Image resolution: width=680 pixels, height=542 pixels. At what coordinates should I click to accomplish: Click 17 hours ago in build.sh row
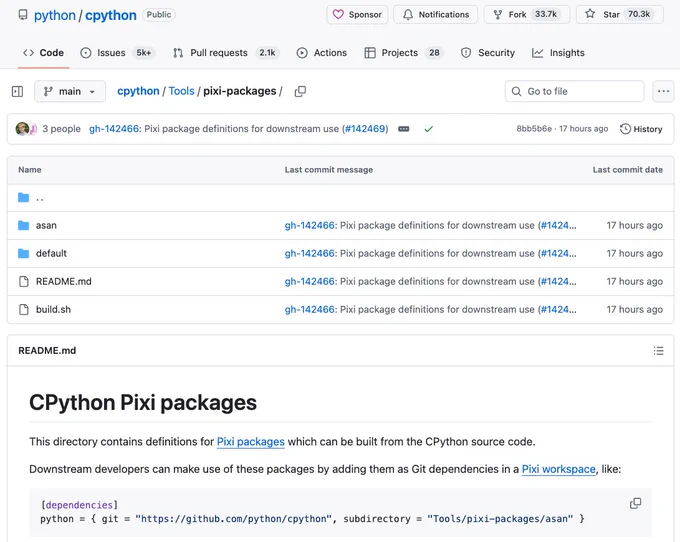tap(634, 310)
